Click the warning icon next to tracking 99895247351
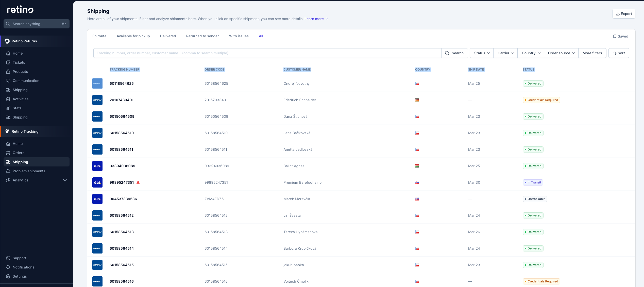 point(138,182)
